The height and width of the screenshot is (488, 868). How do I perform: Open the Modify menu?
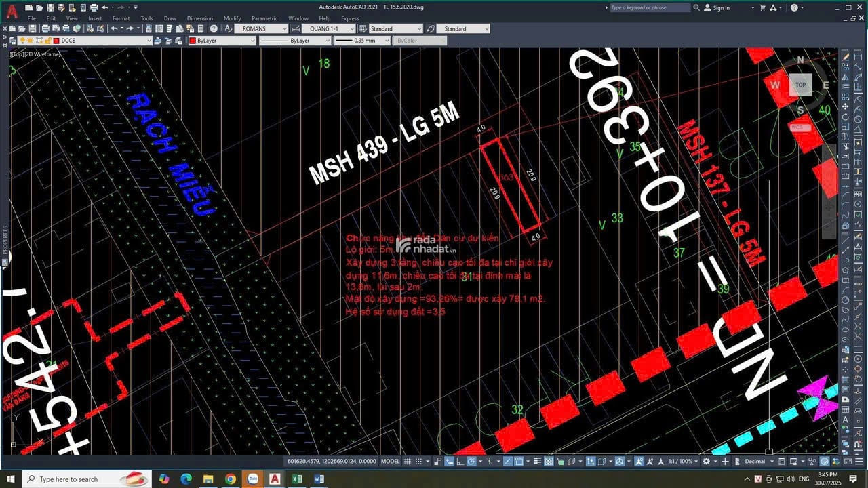232,18
